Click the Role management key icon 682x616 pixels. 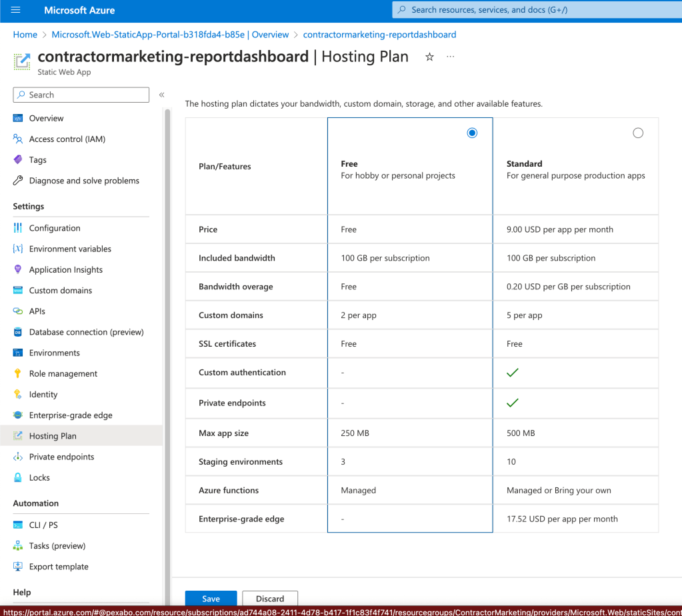coord(18,373)
